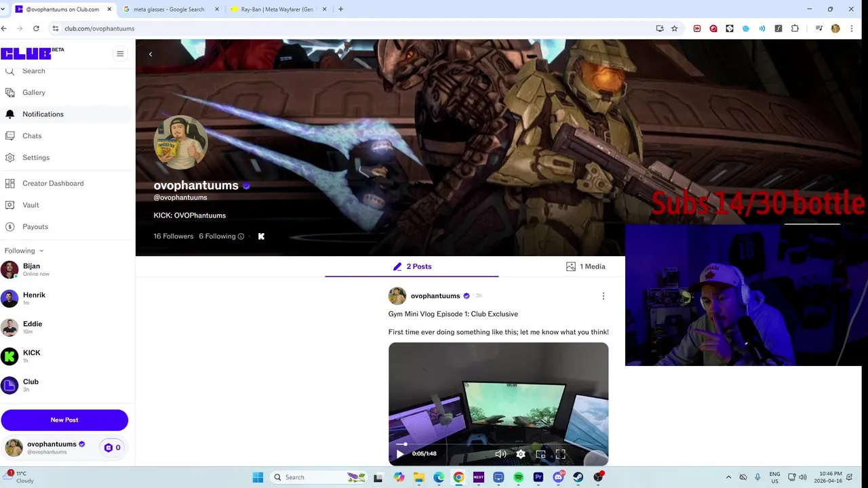The height and width of the screenshot is (488, 868).
Task: Click the Windows taskbar Search box
Action: [319, 477]
